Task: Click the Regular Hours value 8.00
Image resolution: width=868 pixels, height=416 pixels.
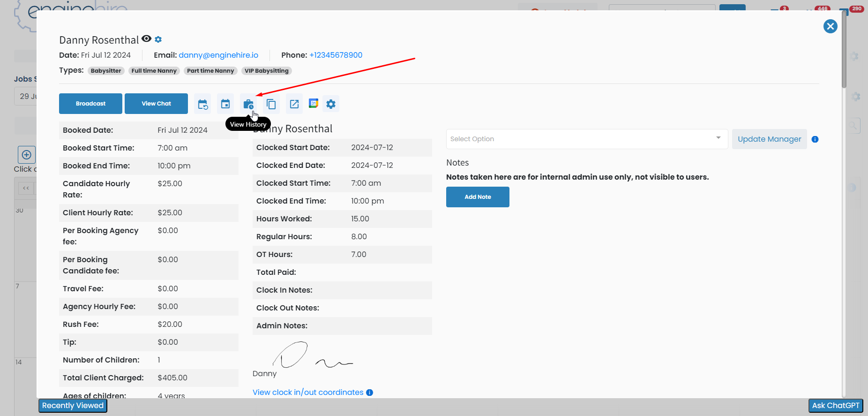Action: pos(359,237)
